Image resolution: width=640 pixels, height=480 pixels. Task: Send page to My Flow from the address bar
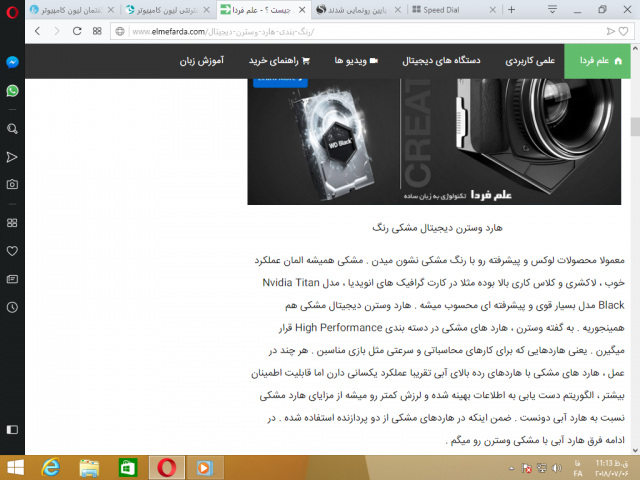(611, 31)
